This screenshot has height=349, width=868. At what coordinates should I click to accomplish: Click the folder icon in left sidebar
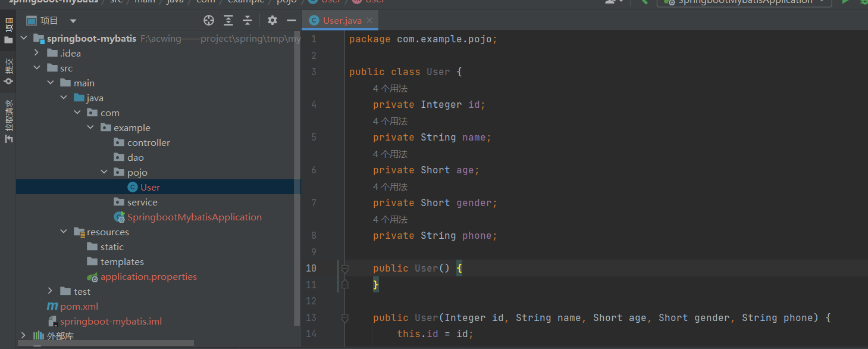8,40
